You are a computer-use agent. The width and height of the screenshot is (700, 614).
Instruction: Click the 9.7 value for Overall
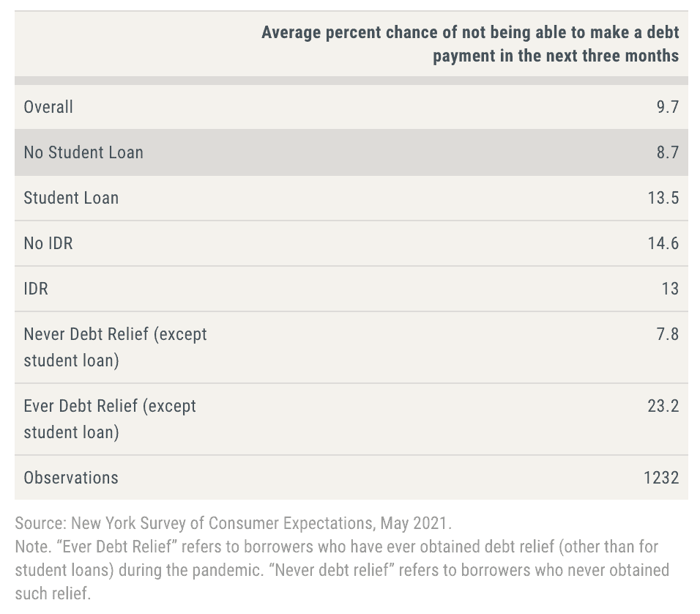point(668,107)
